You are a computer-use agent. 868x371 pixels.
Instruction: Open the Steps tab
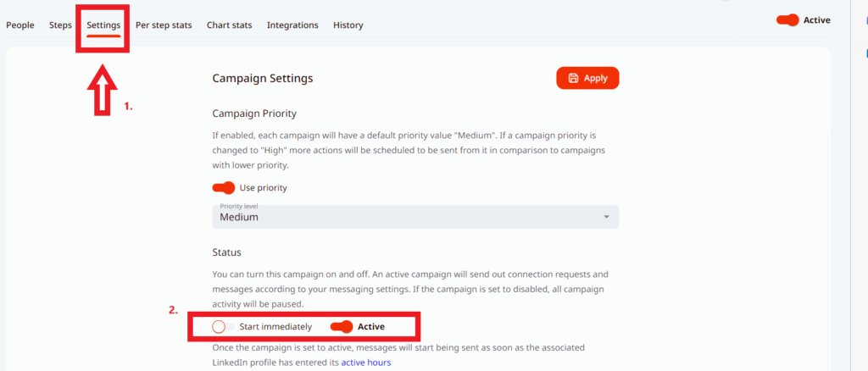pos(60,25)
